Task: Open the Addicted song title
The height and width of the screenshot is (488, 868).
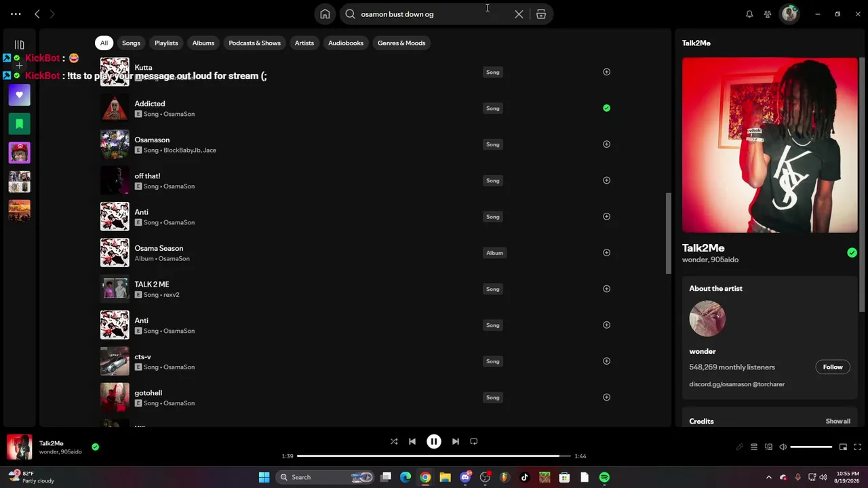Action: click(150, 104)
